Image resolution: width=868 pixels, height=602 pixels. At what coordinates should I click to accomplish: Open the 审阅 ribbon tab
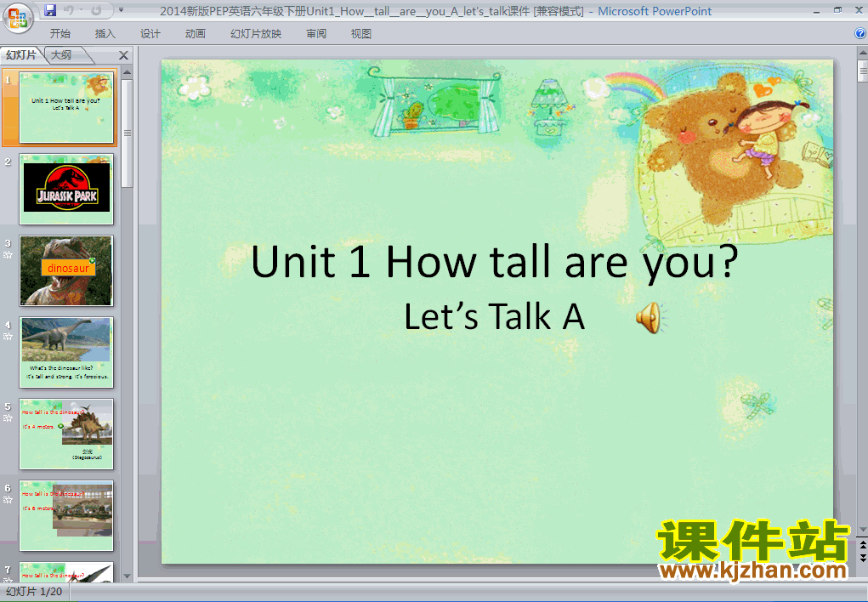(316, 34)
